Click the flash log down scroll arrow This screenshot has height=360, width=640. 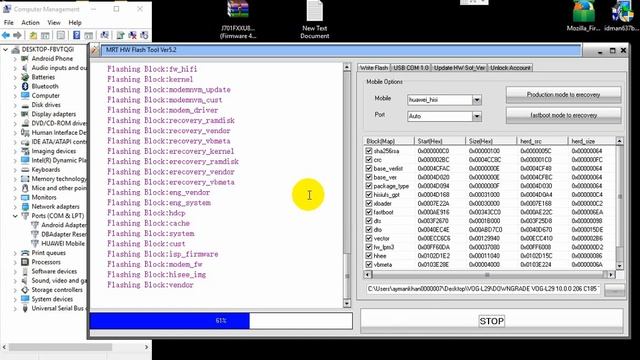tap(347, 303)
